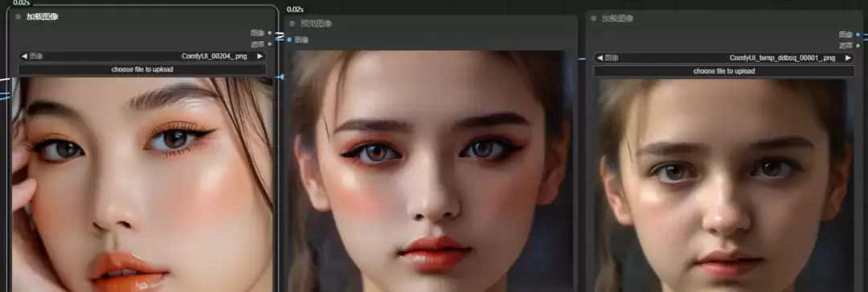Image resolution: width=868 pixels, height=292 pixels.
Task: Select previous image with left arrow beside ComfyUI_temp_ddbsq_00001_.png
Action: coord(599,58)
